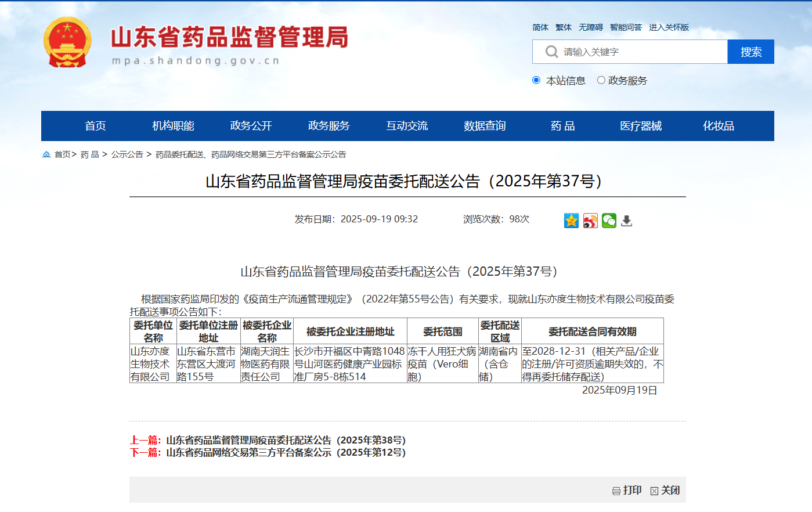Click the close icon beside 关闭
This screenshot has height=512, width=812.
[654, 491]
